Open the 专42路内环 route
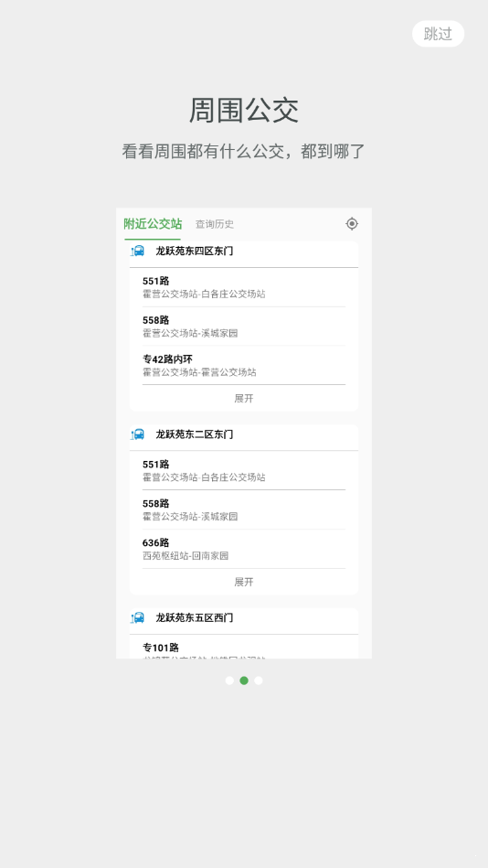Viewport: 488px width, 868px height. pos(243,365)
